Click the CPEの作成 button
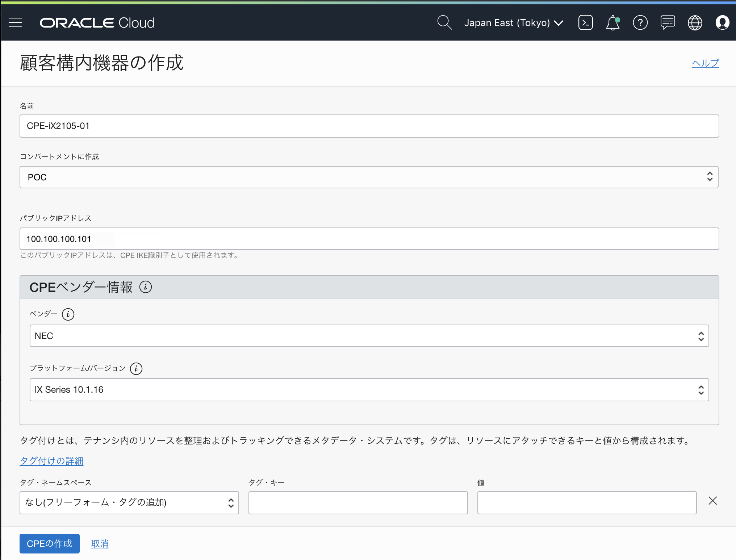Viewport: 736px width, 560px height. (x=50, y=544)
